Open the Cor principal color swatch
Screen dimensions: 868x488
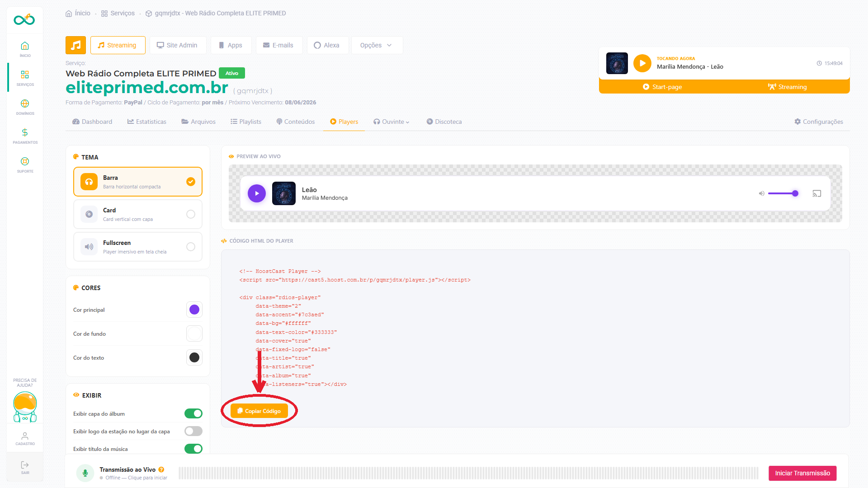point(194,310)
